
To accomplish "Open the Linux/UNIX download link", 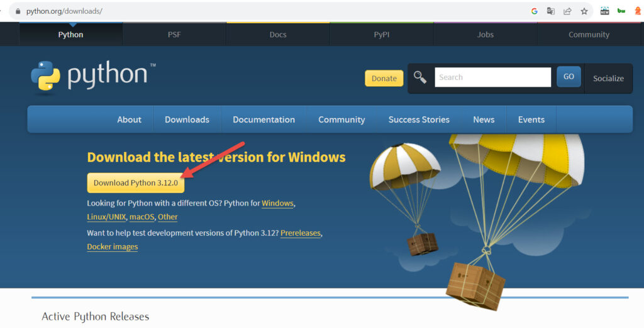I will pos(106,217).
